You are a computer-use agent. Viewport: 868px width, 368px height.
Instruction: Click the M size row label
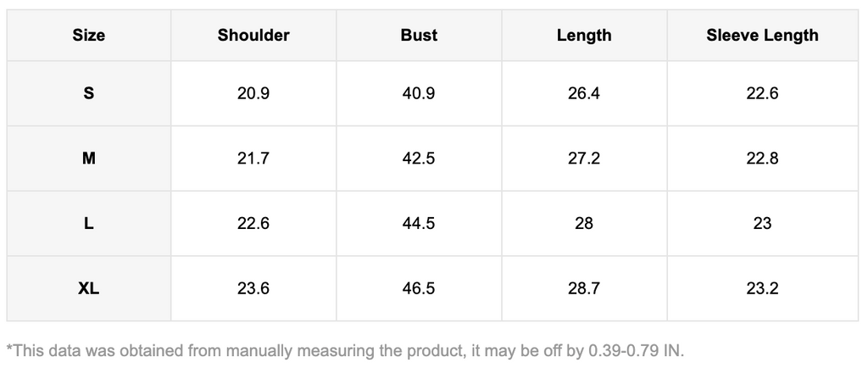pos(89,159)
